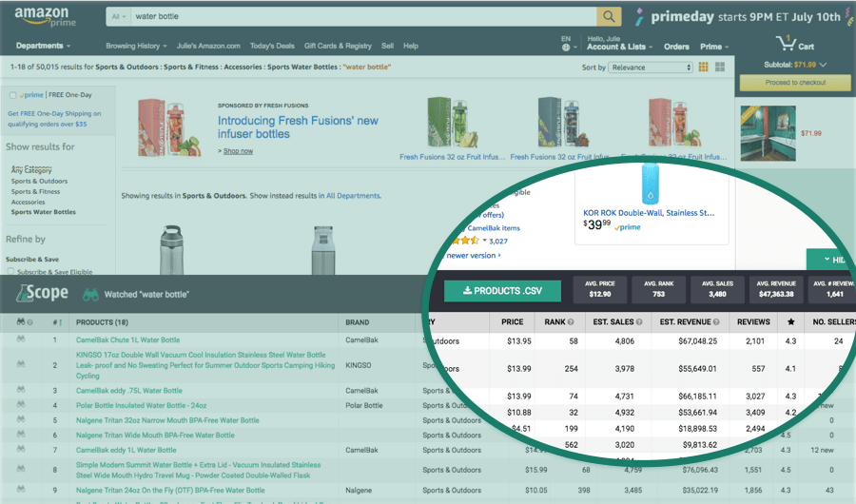Go to Today's Deals
This screenshot has width=856, height=504.
pyautogui.click(x=272, y=46)
